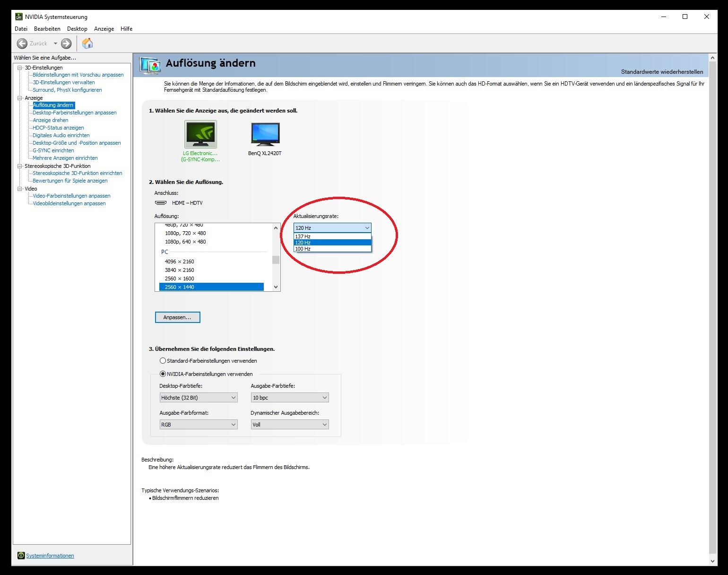Open 3D-Einstellungen verwalten
728x575 pixels.
click(x=64, y=82)
